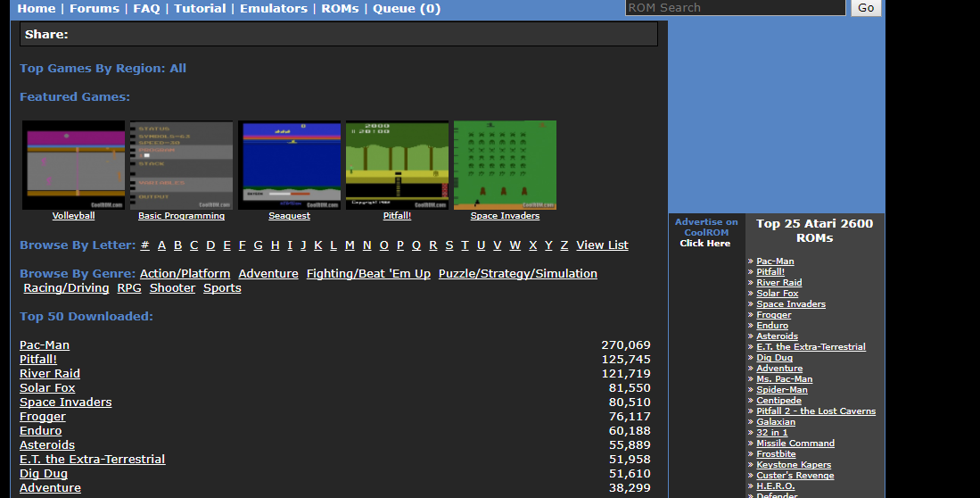Open H.E.R.O. sidebar link
The height and width of the screenshot is (498, 980).
point(776,486)
